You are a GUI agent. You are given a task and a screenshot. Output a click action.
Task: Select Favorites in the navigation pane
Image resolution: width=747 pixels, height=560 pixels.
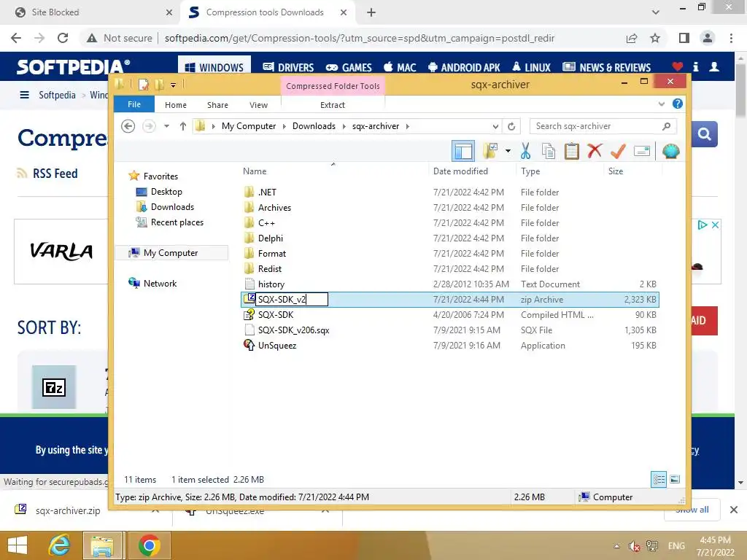[160, 176]
